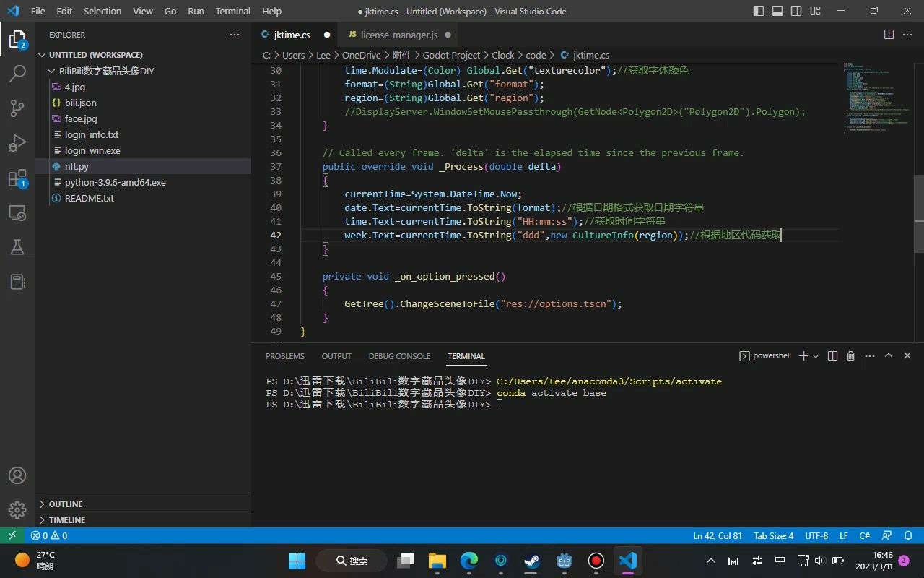Viewport: 924px width, 578px height.
Task: Collapse the BiliBili数字藏品头像DIY folder
Action: pyautogui.click(x=143, y=71)
